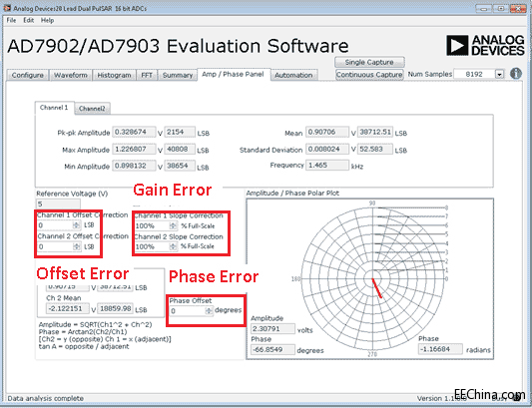This screenshot has height=408, width=532.
Task: Click the Mean volts value 0.90706
Action: (327, 132)
